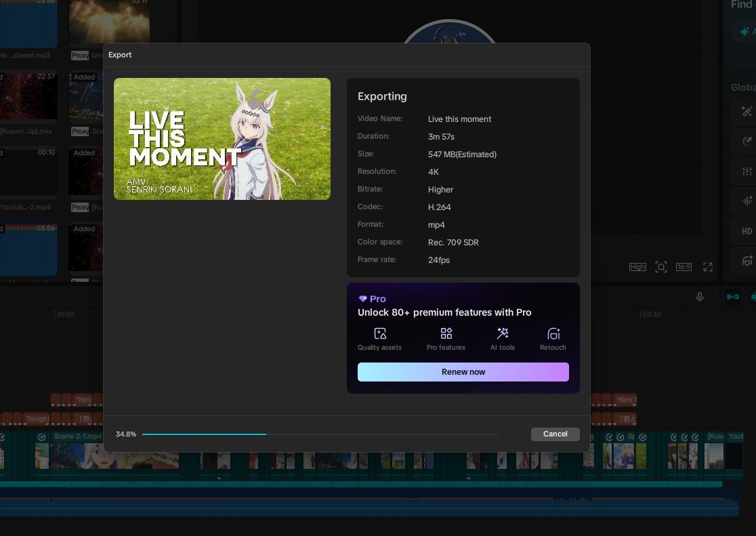Click the audio enhance waveform icon

click(747, 201)
